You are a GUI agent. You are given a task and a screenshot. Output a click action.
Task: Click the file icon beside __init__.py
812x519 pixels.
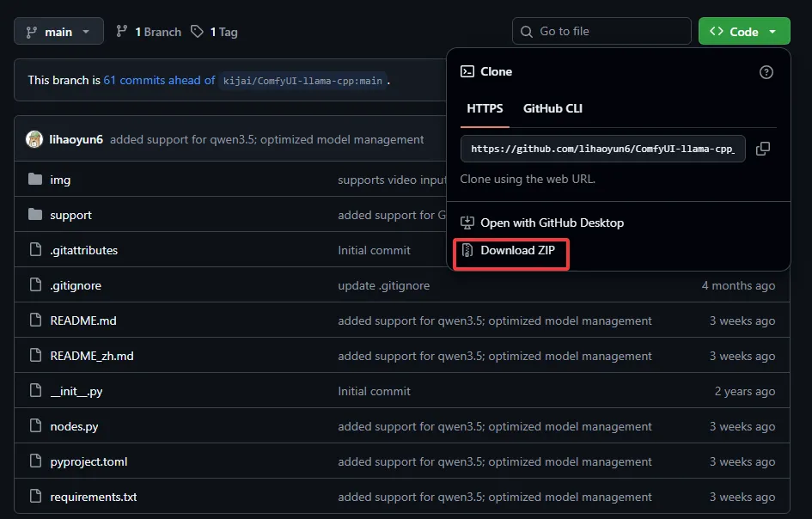(35, 391)
